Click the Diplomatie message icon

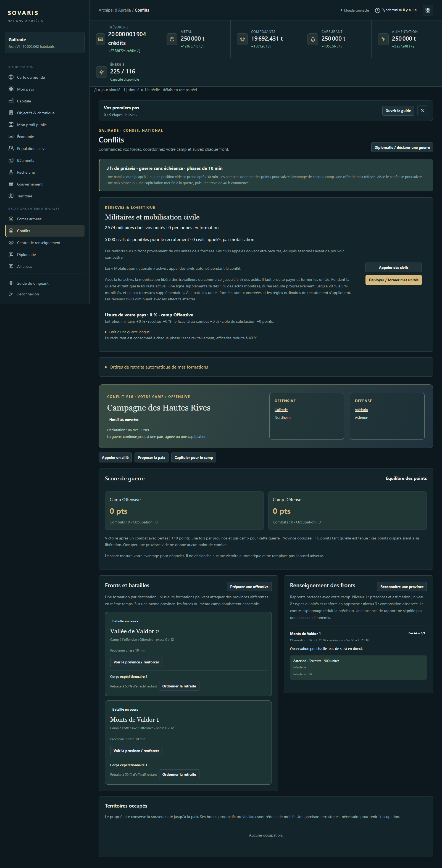click(11, 254)
